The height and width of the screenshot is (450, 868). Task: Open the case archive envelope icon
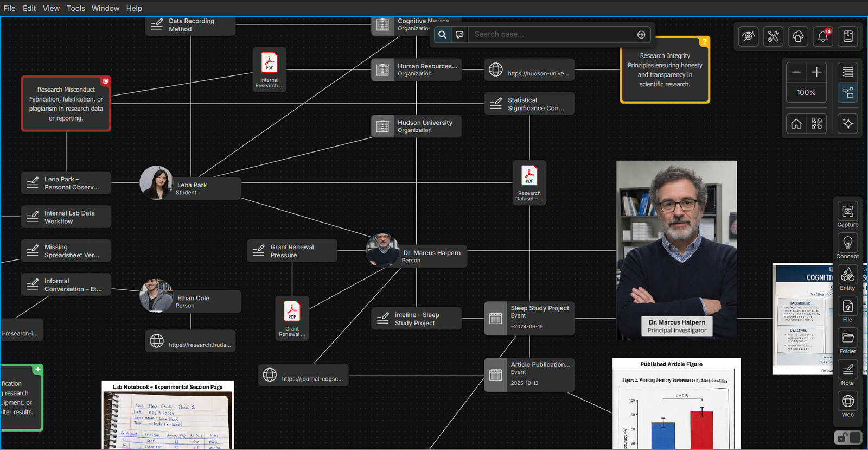click(848, 36)
